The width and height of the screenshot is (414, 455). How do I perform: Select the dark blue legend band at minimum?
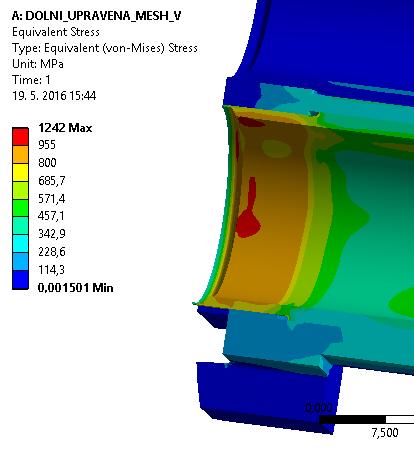tap(20, 280)
